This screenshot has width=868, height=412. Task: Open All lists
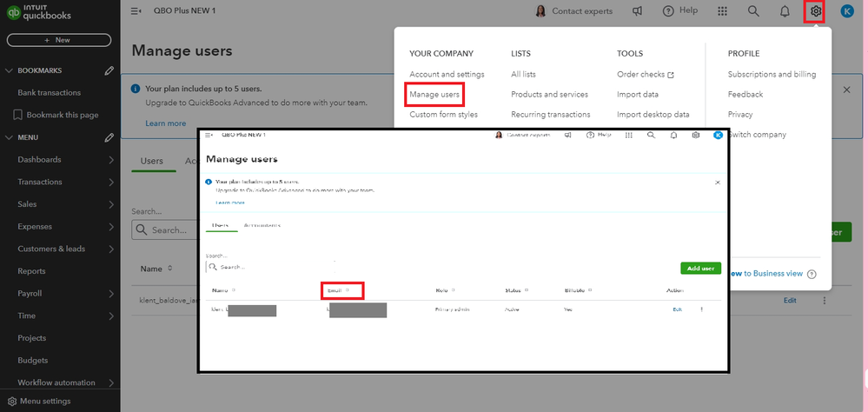tap(523, 74)
